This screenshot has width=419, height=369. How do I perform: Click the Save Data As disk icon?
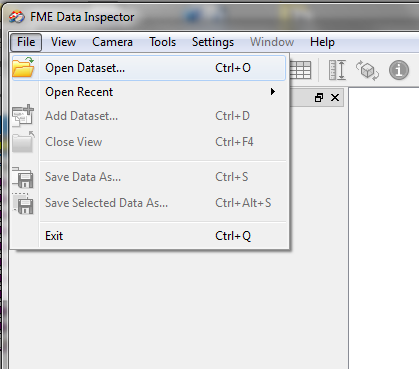tap(23, 178)
